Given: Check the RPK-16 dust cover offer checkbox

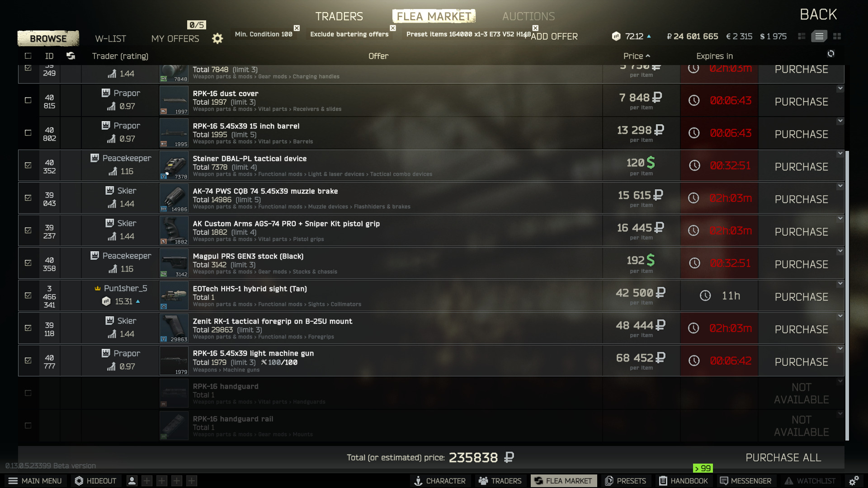Looking at the screenshot, I should click(x=28, y=100).
